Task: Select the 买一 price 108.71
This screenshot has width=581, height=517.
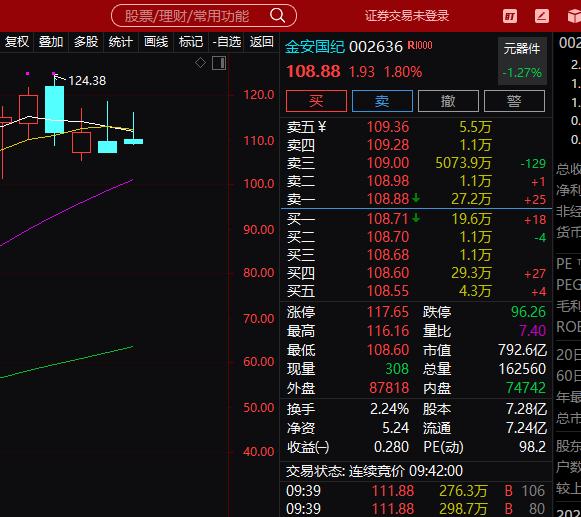Action: pos(388,219)
